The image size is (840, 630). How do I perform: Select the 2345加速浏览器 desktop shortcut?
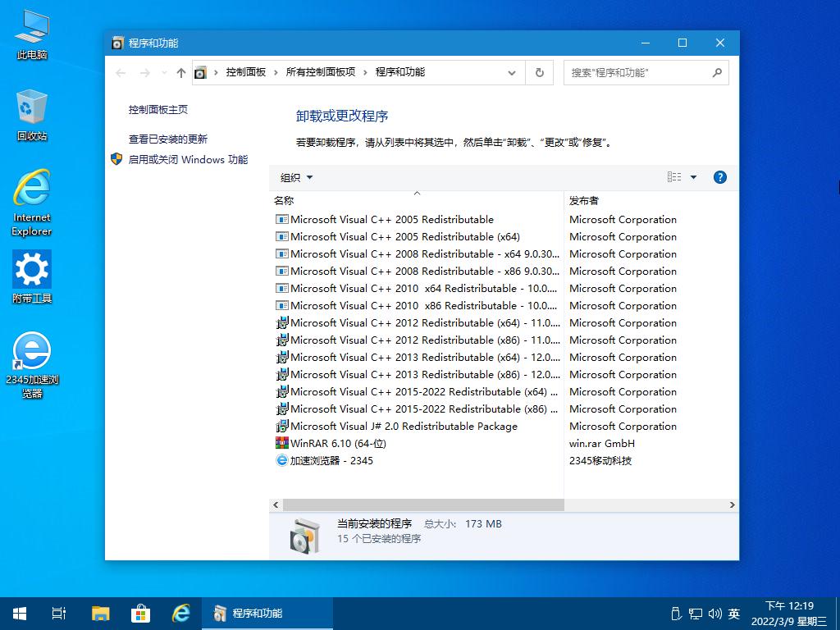click(x=32, y=365)
